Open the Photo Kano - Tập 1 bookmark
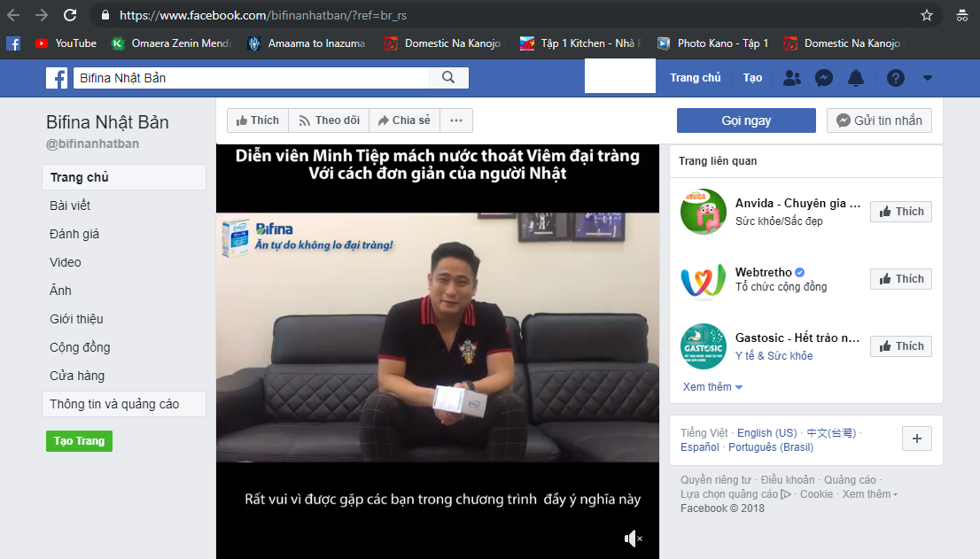980x559 pixels. (x=712, y=43)
